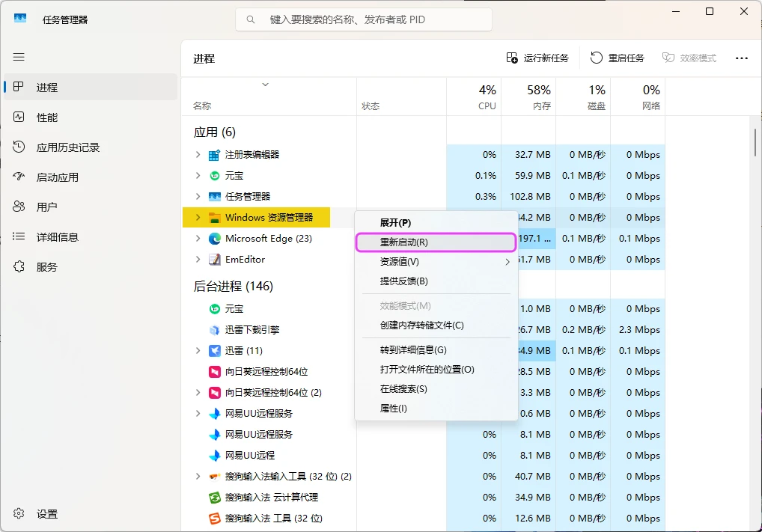Click the Task Manager app icon in title bar
This screenshot has width=762, height=532.
coord(20,19)
